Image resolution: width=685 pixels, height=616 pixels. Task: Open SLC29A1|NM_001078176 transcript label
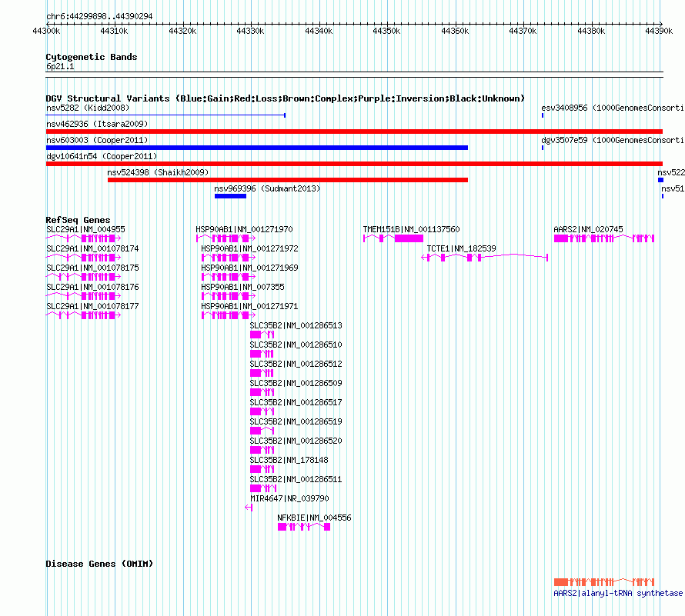point(92,287)
